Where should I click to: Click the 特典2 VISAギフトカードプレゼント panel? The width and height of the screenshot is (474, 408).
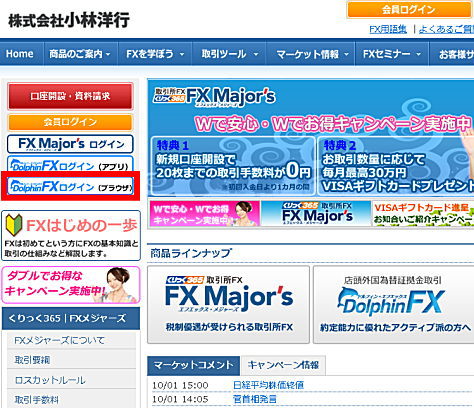click(396, 166)
